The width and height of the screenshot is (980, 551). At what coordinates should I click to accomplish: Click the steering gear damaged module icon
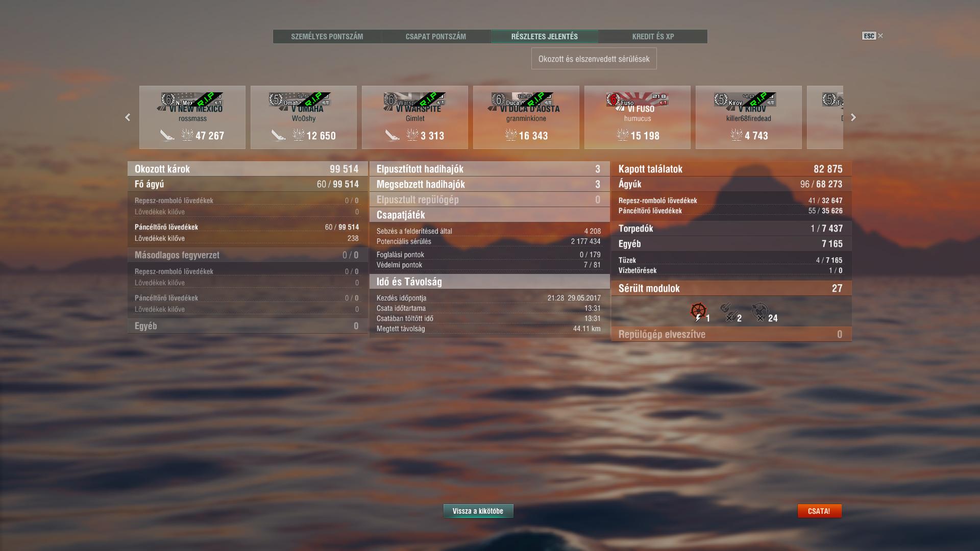pos(698,311)
